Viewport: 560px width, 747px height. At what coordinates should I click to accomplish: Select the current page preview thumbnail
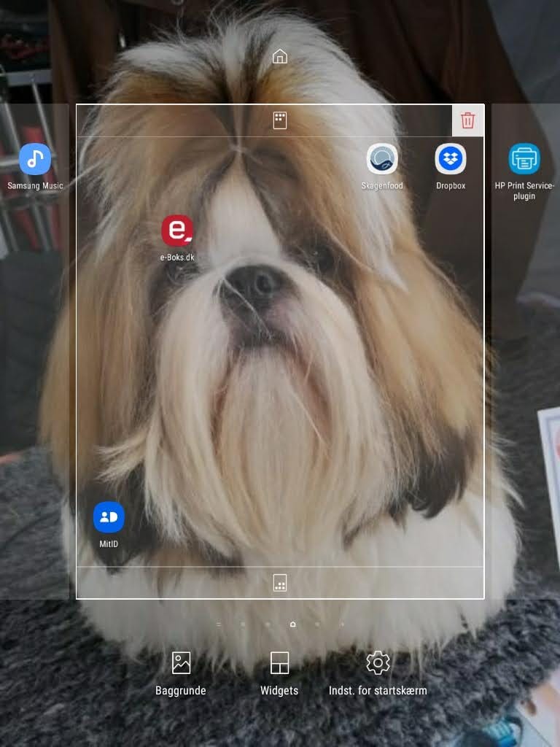coord(280,352)
